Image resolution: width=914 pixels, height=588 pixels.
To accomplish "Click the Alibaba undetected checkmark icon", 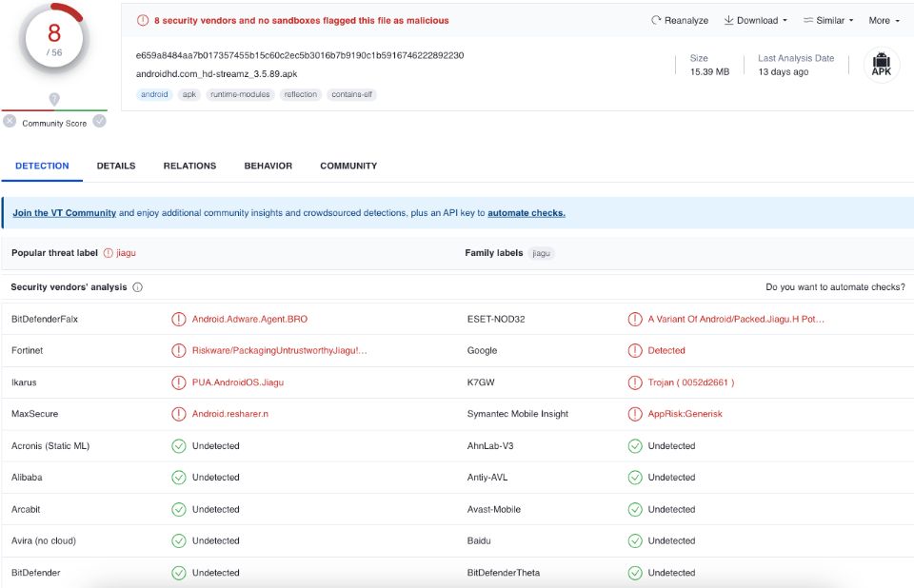I will pyautogui.click(x=178, y=478).
